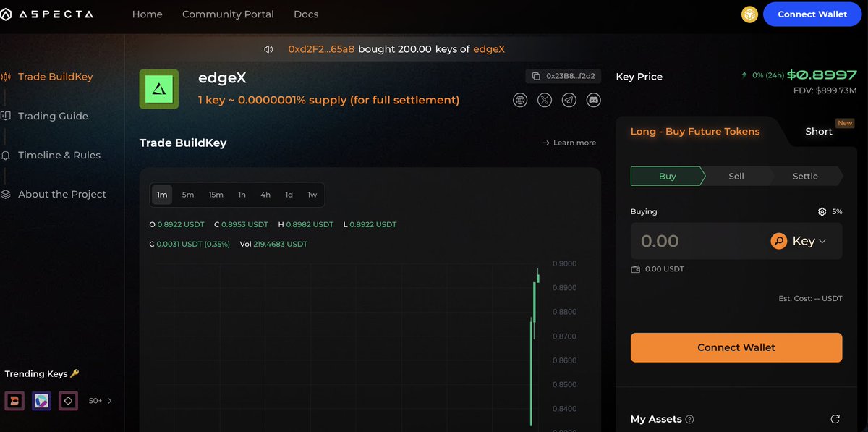Click the edgeX green project logo
Screen dimensions: 868x432
pyautogui.click(x=159, y=89)
